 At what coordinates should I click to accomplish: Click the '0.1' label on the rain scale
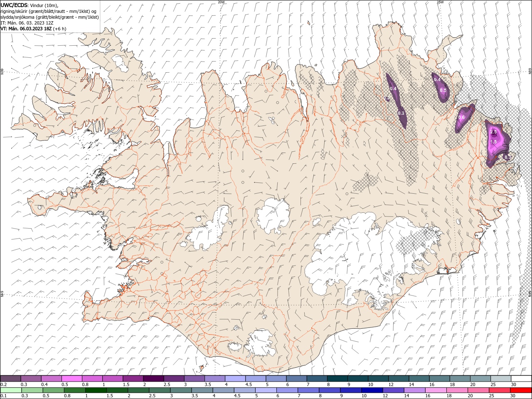tap(3, 396)
